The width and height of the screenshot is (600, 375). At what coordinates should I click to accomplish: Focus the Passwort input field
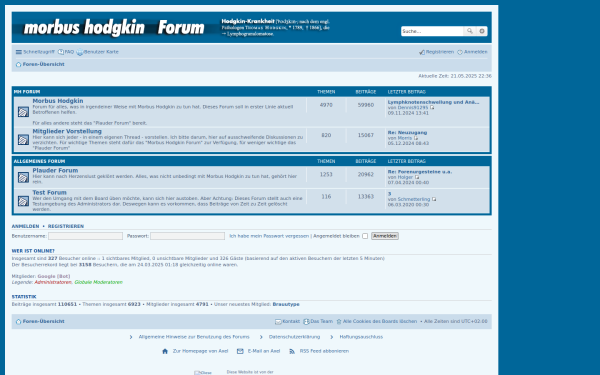pos(188,236)
